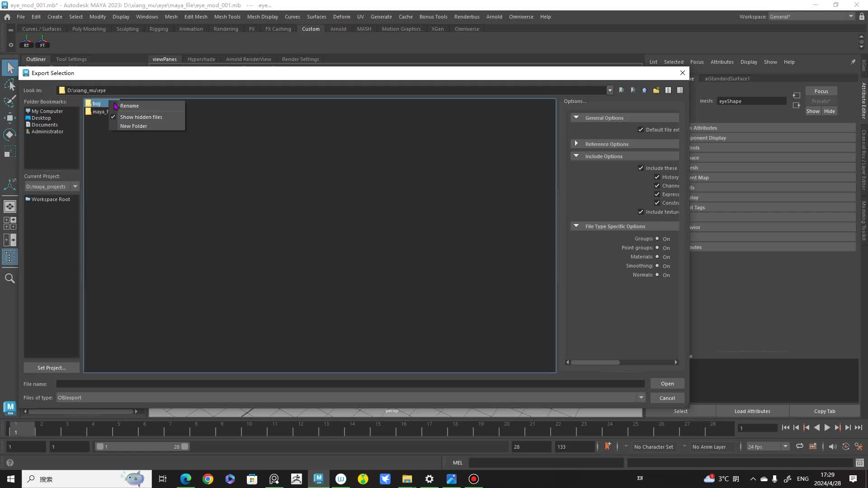Go to start of playback range
This screenshot has width=868, height=488.
785,427
